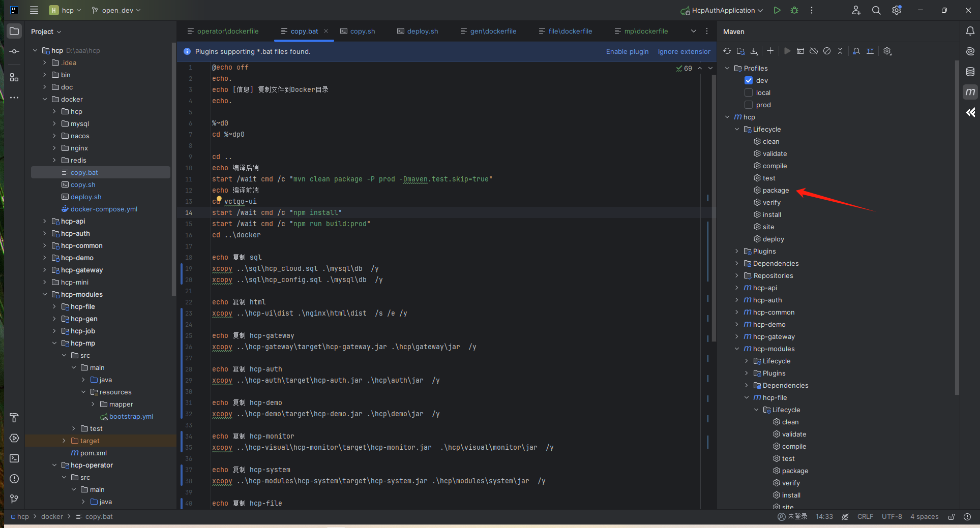This screenshot has width=980, height=528.
Task: Open the Problems tool window
Action: (14, 479)
